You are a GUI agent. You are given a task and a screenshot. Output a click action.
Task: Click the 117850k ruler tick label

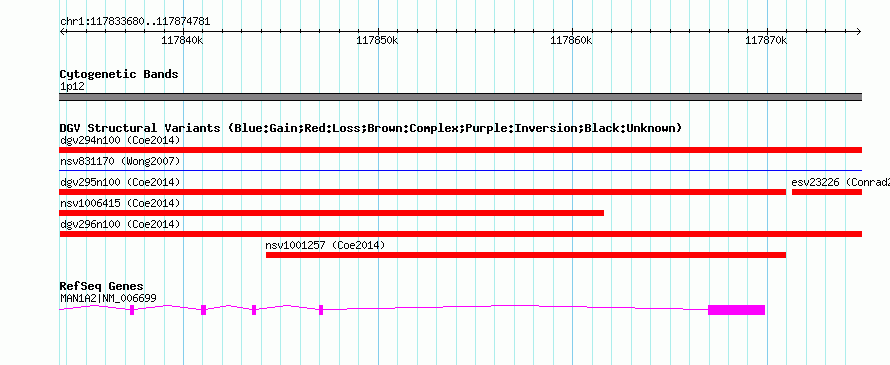point(377,40)
